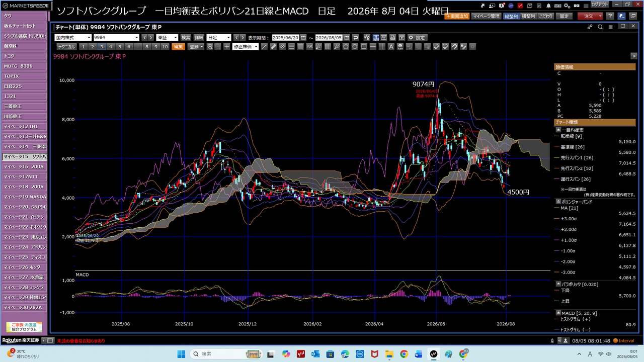
Task: Select the pentagon drawing tool
Action: [346, 47]
